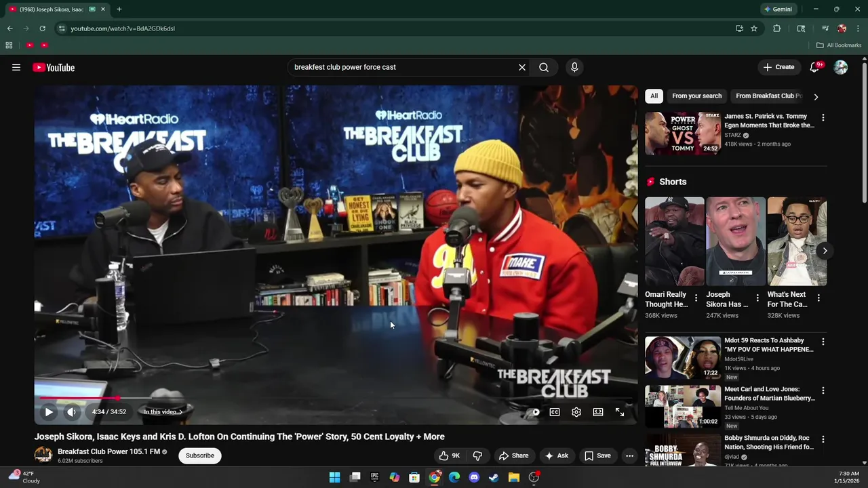Mute the video volume
This screenshot has height=488, width=868.
71,411
